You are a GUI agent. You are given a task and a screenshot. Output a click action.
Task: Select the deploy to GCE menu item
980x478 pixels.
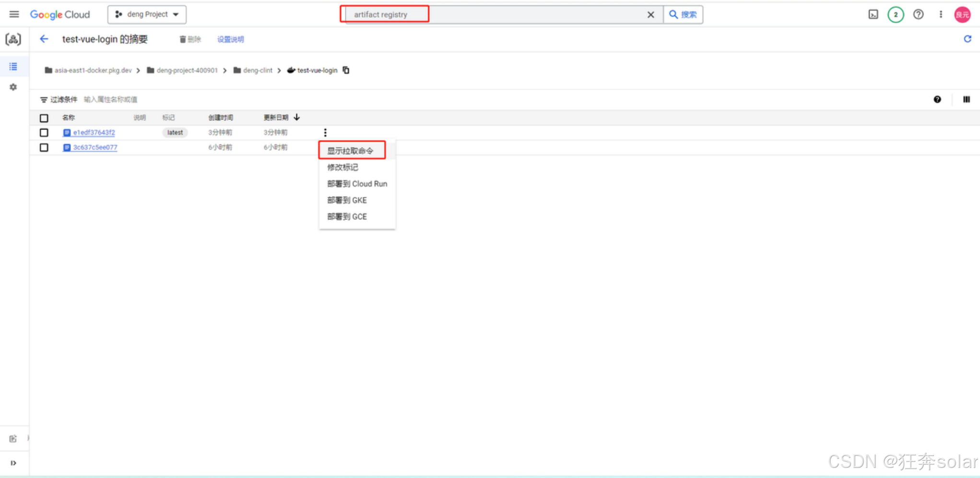[357, 216]
